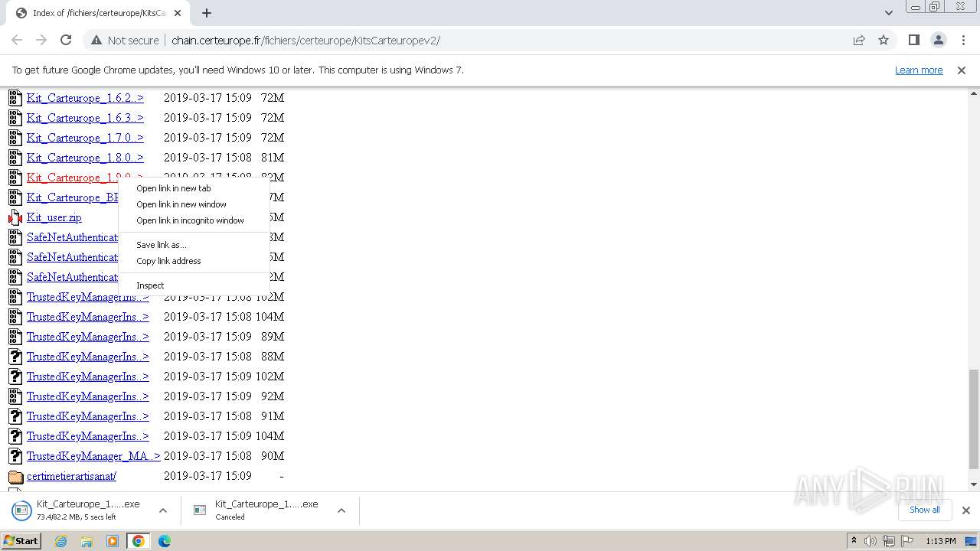The height and width of the screenshot is (551, 980).
Task: Click the unknown-file icon beside TrustedKeyManager_MA
Action: point(15,456)
